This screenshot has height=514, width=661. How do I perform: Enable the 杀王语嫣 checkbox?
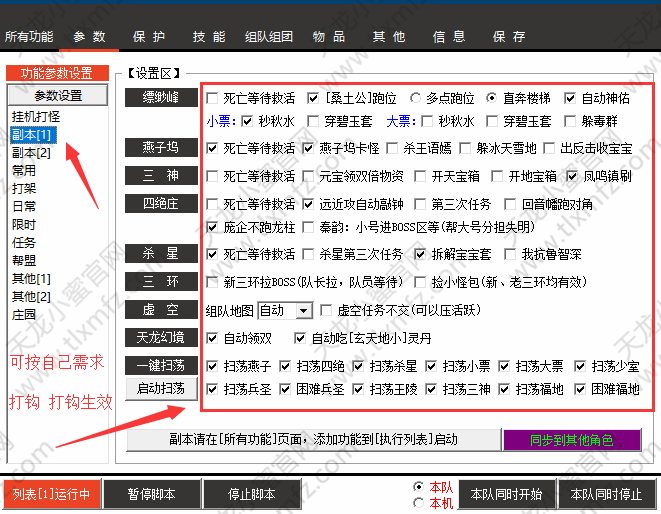point(392,148)
